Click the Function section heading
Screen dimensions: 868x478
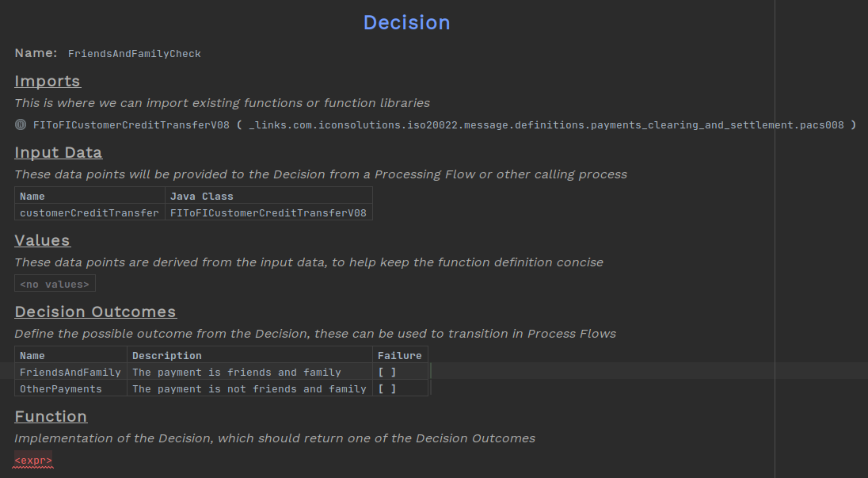[51, 416]
